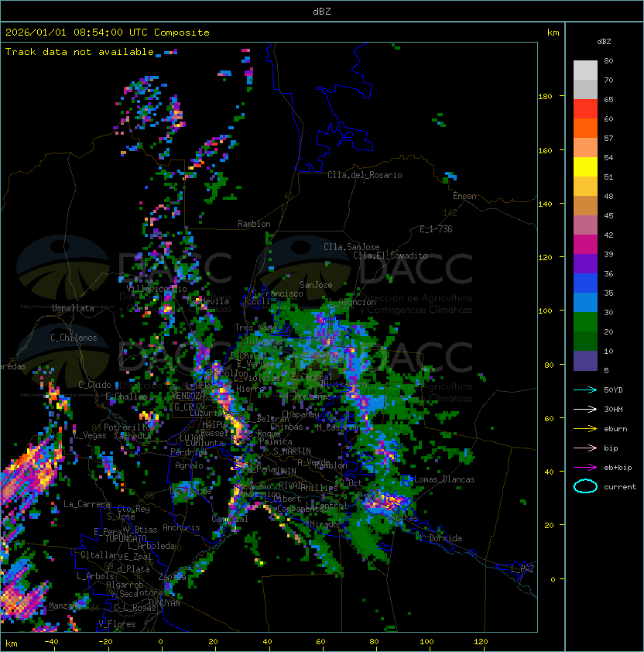The image size is (644, 652).
Task: Click the 'Villavicencio' place label
Action: pos(156,289)
